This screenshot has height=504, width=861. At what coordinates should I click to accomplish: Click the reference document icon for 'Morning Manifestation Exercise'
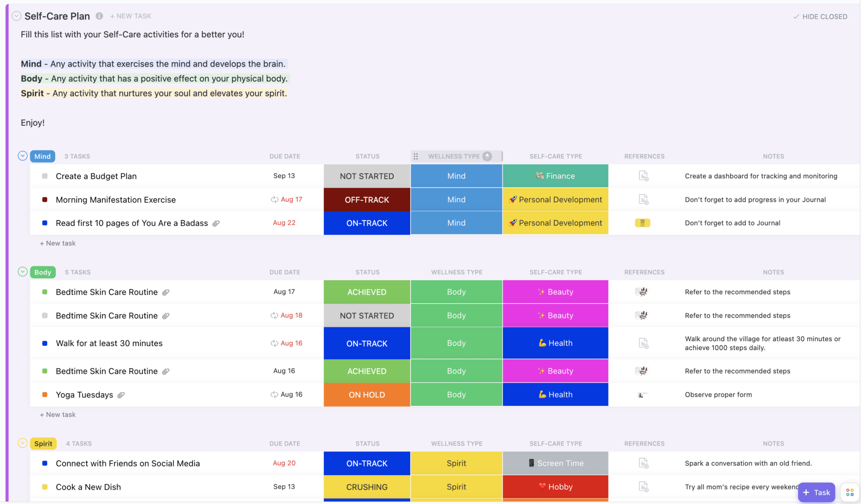[x=644, y=199]
